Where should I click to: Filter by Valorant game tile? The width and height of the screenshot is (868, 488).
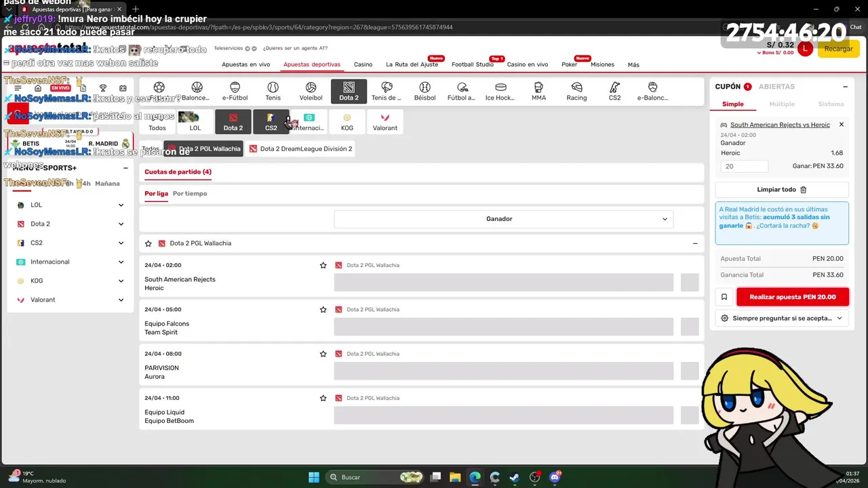pyautogui.click(x=384, y=122)
